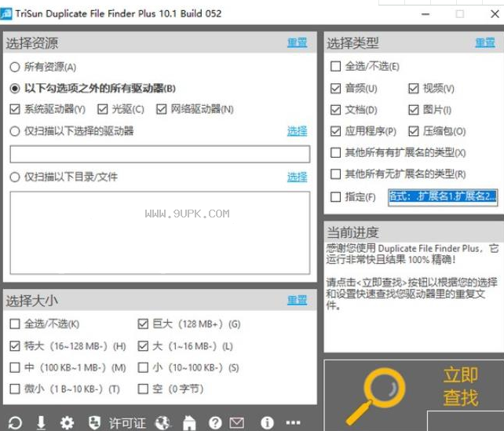Image resolution: width=504 pixels, height=431 pixels.
Task: Toggle 全选/不选(E) type checkbox
Action: 335,67
